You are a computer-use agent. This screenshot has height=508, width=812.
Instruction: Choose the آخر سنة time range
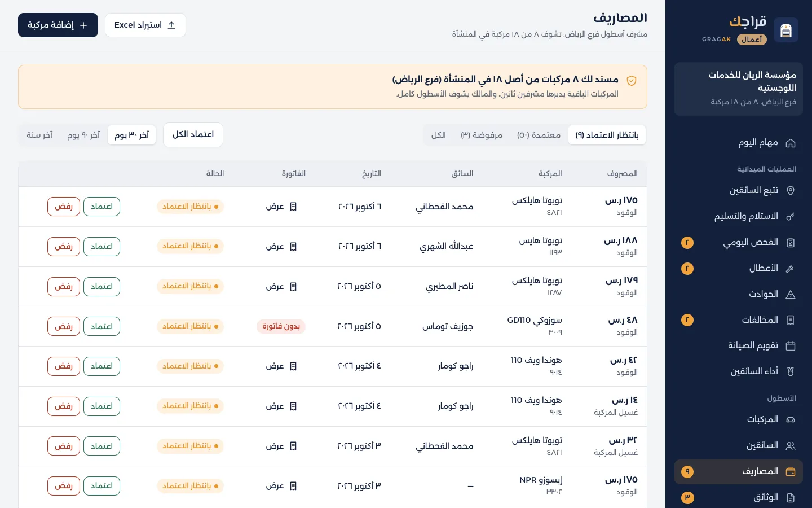pos(39,135)
